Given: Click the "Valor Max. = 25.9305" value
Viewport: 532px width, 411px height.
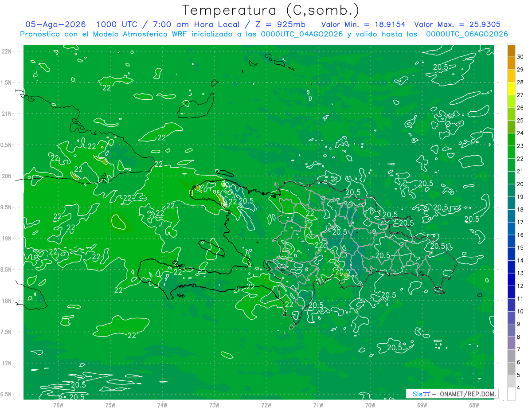Looking at the screenshot, I should tap(458, 24).
